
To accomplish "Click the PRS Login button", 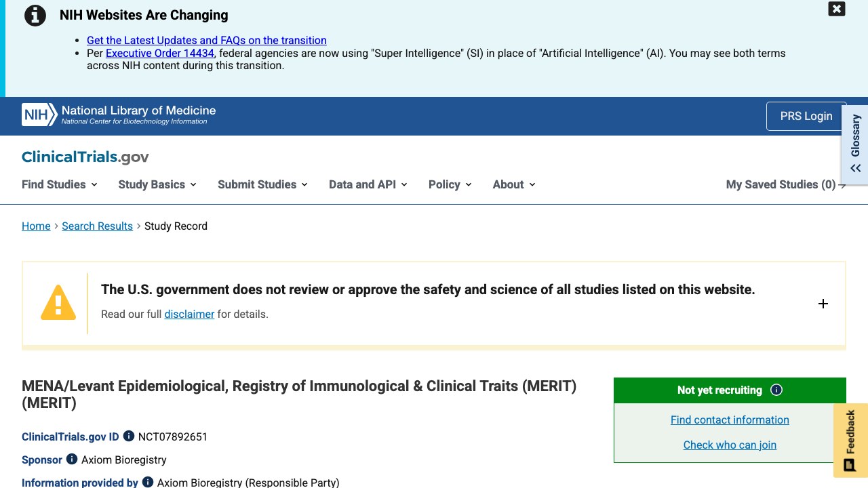I will 806,116.
